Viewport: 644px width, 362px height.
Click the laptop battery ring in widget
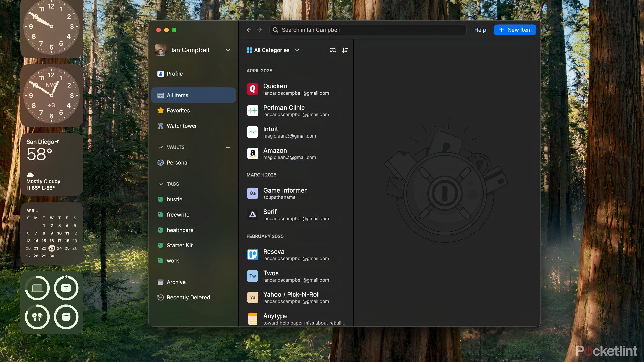tap(37, 288)
